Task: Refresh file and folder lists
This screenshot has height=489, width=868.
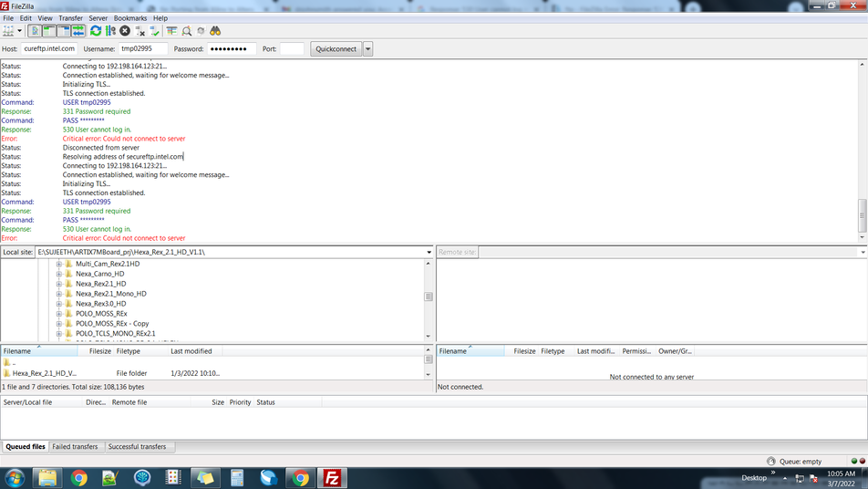Action: coord(96,31)
